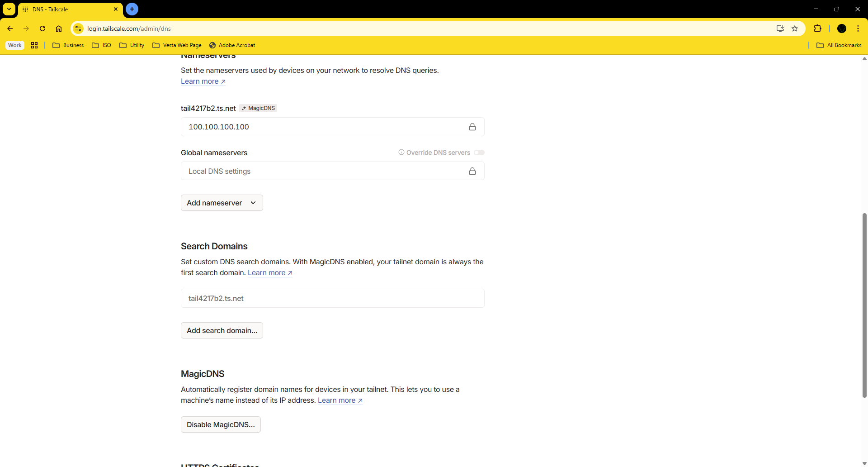
Task: Click the vertical page scrollbar thumb
Action: 864,305
